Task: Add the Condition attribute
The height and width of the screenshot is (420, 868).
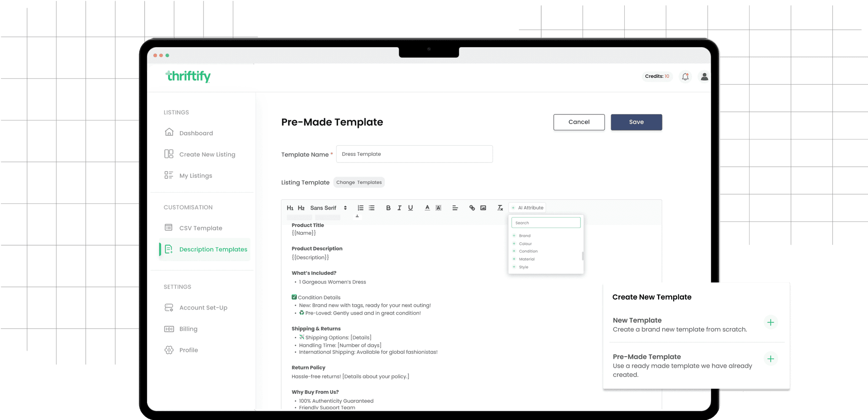Action: point(525,251)
